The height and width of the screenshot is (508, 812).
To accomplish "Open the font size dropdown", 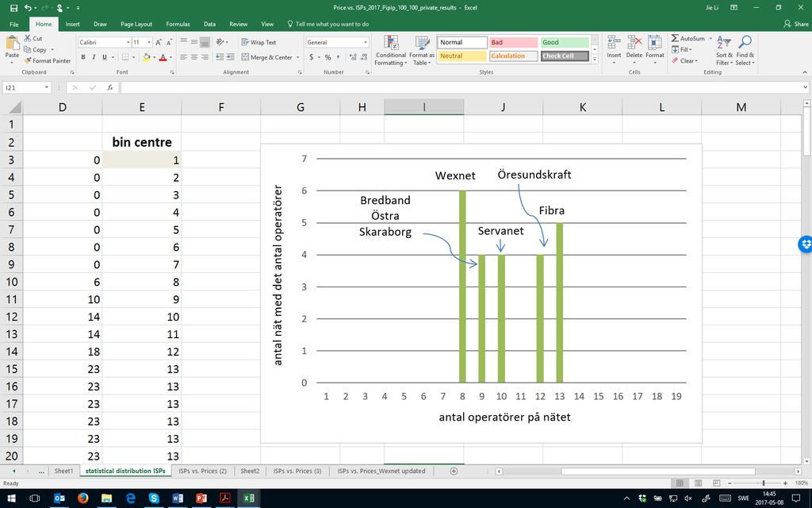I will point(149,43).
